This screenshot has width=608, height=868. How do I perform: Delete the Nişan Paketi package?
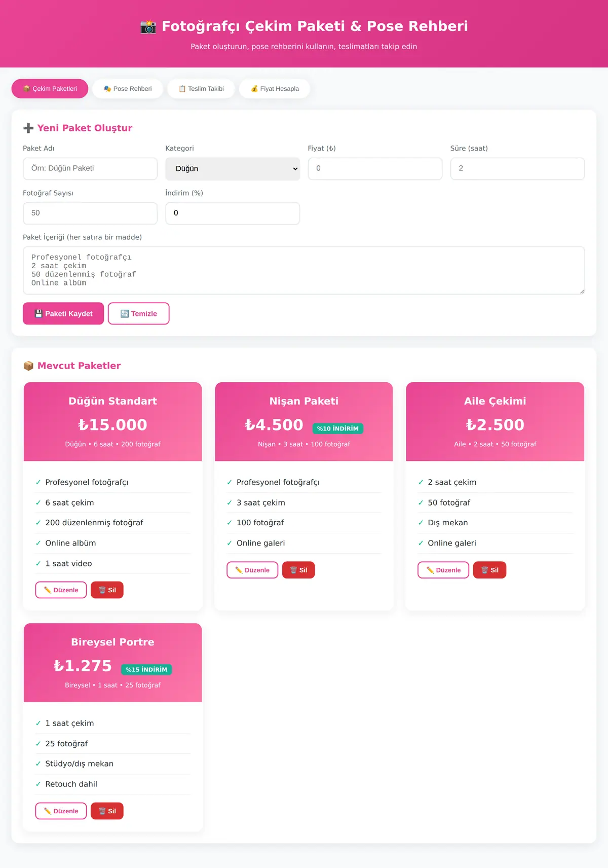pos(298,570)
